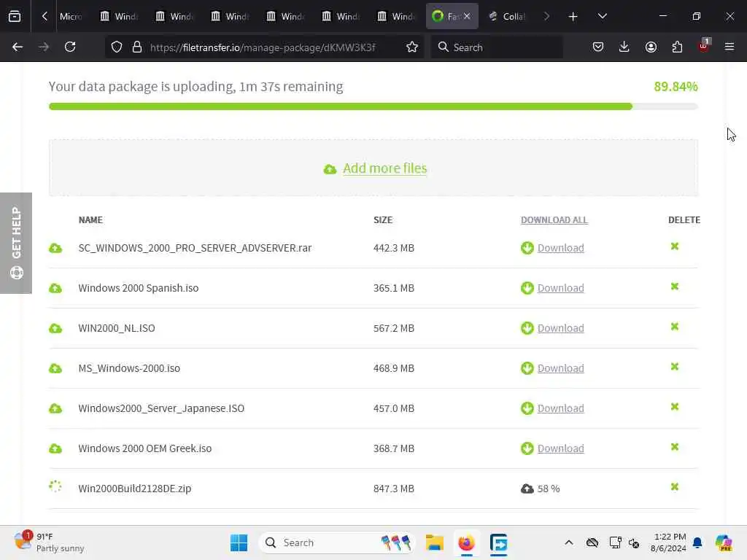This screenshot has width=747, height=560.
Task: Delete Windows2000_Server_Japanese.ISO file
Action: (x=675, y=407)
